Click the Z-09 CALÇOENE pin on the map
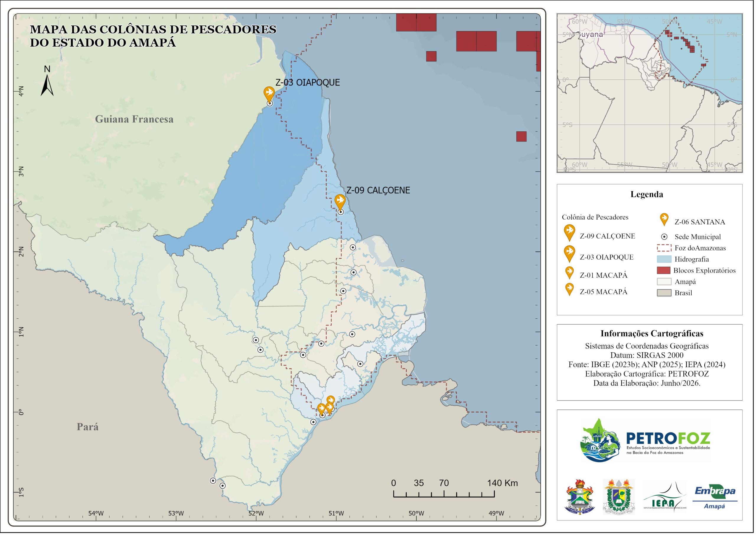Screen dimensions: 756x535 340,202
